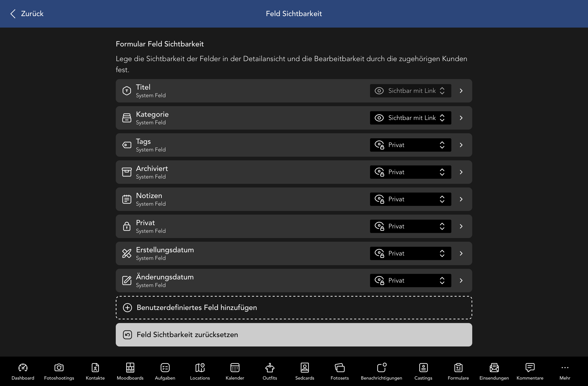Viewport: 588px width, 386px height.
Task: Open the Änderungsdatum visibility dropdown
Action: click(411, 281)
